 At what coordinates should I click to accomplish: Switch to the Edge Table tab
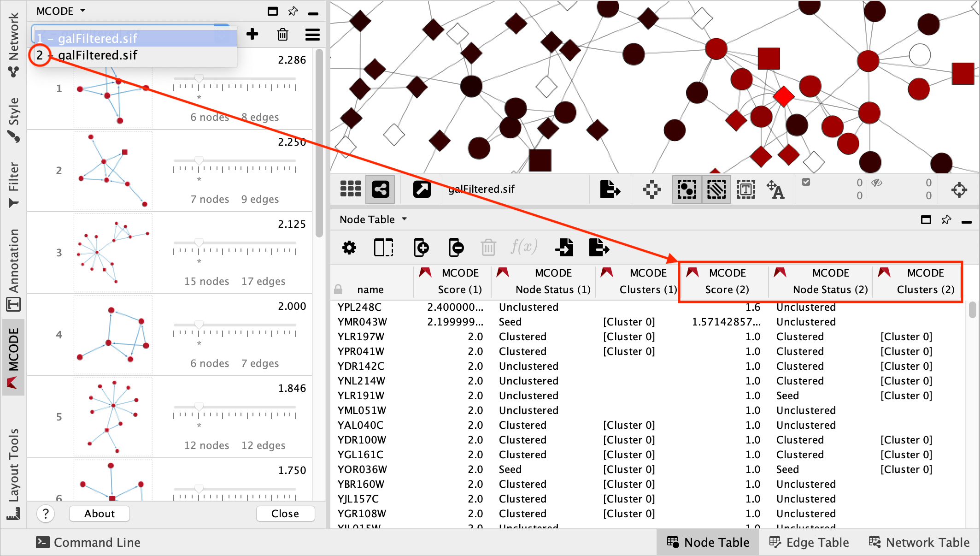(x=809, y=542)
